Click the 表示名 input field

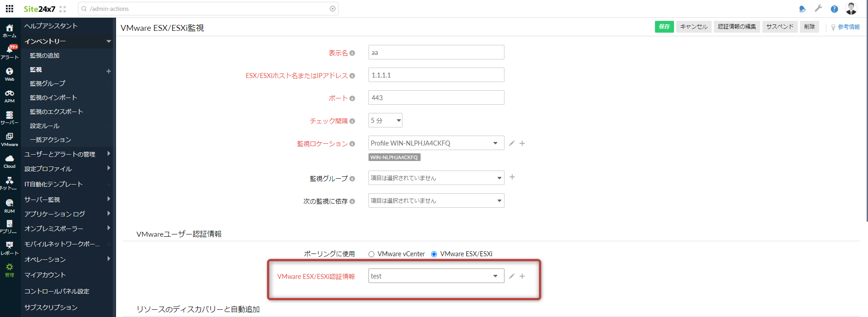pos(436,52)
